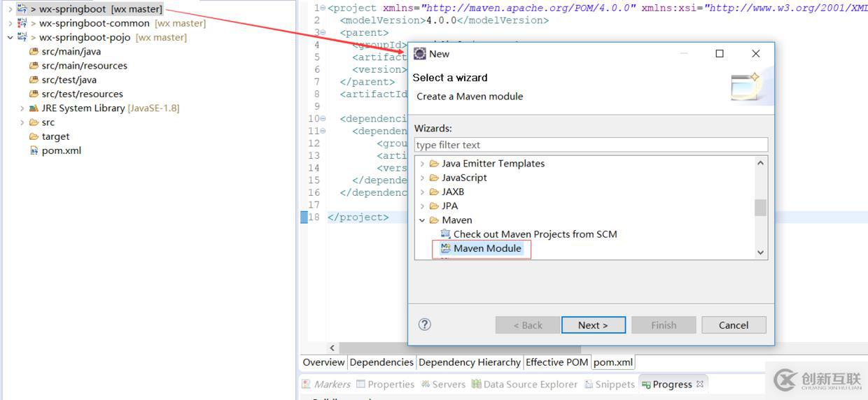Click the disabled Finish button
Viewport: 868px width, 400px height.
664,325
